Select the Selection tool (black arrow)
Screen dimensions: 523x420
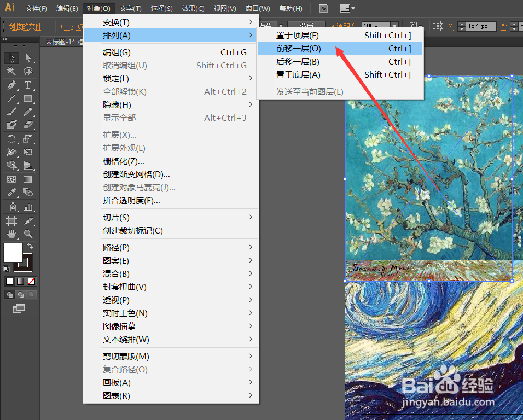click(11, 57)
